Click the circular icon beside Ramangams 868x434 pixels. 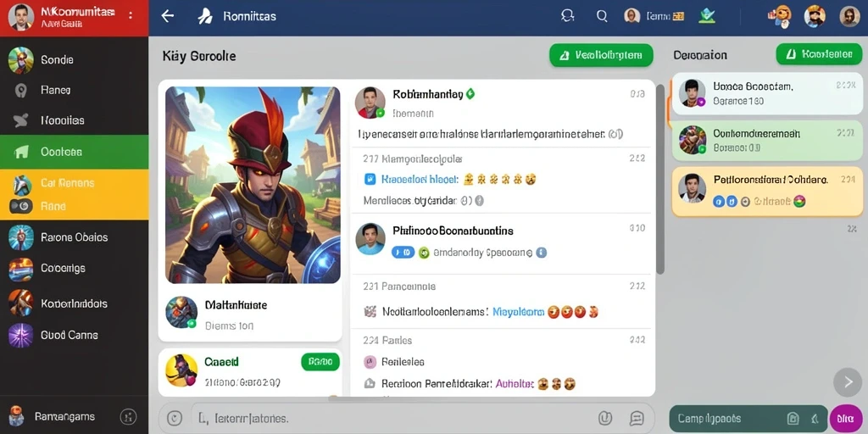coord(128,417)
